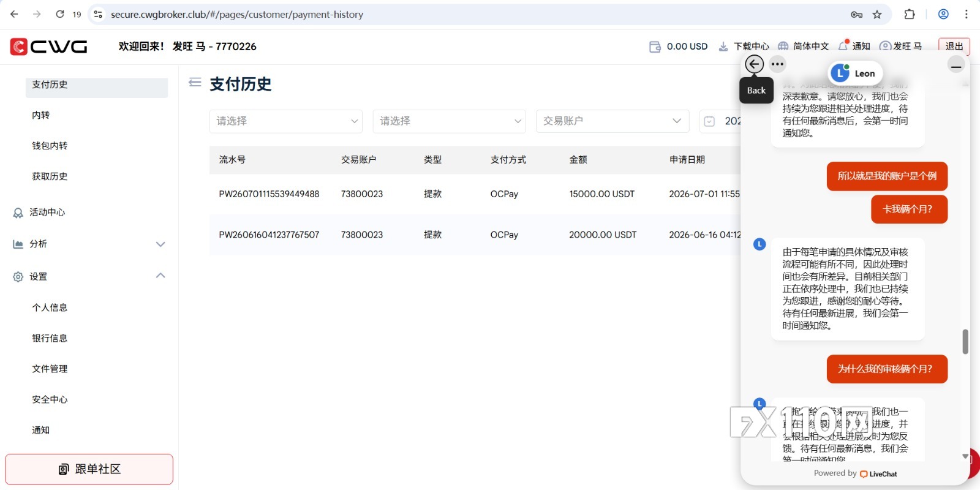Viewport: 980px width, 490px height.
Task: Click amount 15000.00 USDT
Action: (x=602, y=194)
